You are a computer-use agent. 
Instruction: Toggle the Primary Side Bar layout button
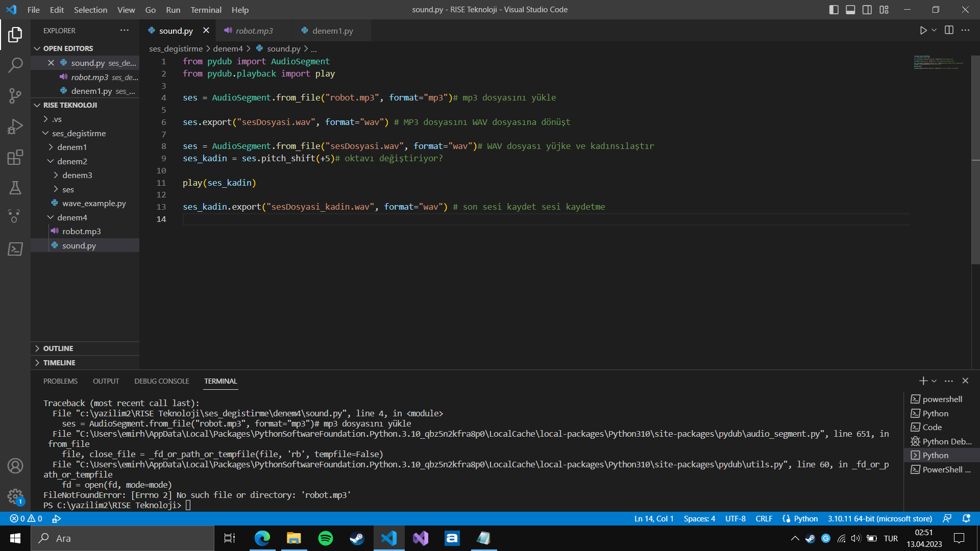pyautogui.click(x=834, y=10)
